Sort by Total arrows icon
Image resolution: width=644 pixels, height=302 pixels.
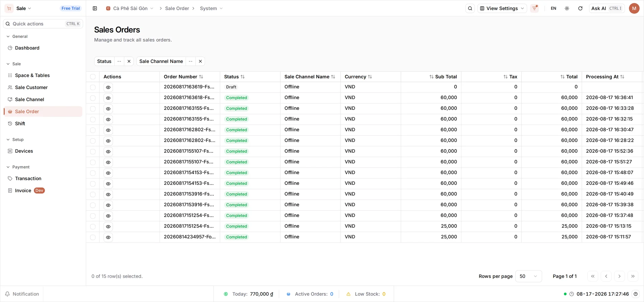coord(563,77)
